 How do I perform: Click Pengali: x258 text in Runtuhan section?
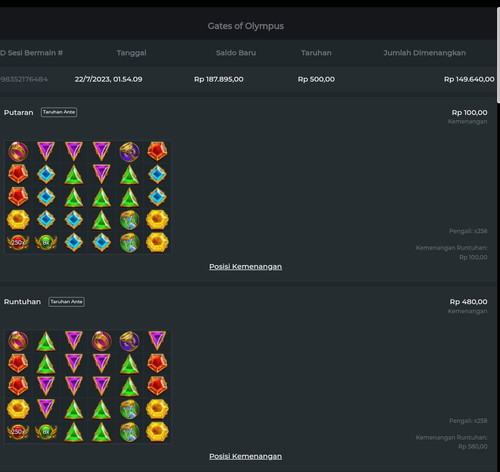468,421
